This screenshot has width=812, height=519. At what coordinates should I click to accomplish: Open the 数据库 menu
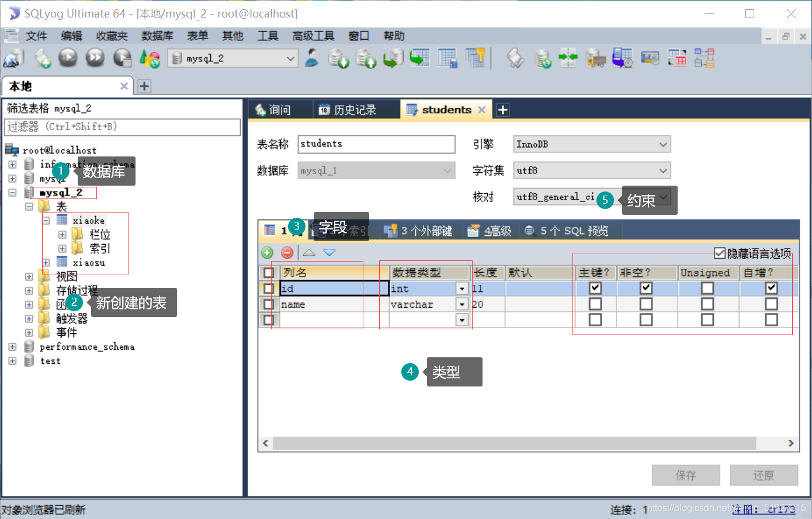157,36
